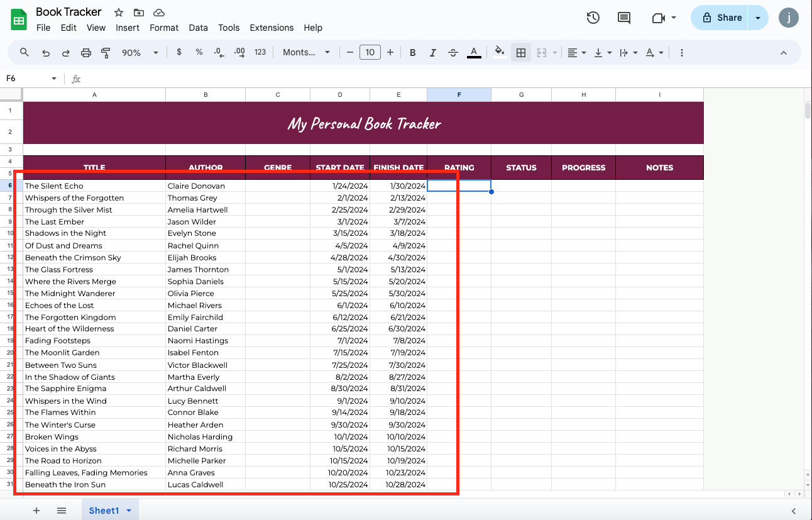812x520 pixels.
Task: Open the Insert menu
Action: tap(128, 28)
